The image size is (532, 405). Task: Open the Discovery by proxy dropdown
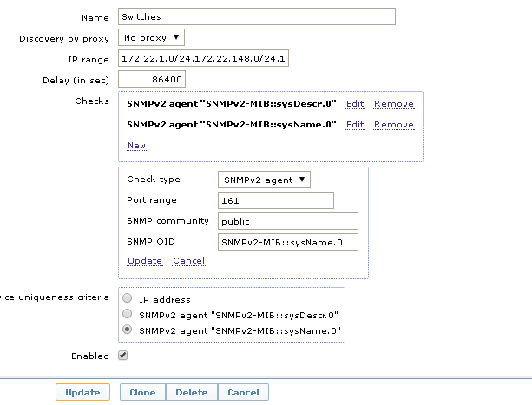tap(151, 37)
